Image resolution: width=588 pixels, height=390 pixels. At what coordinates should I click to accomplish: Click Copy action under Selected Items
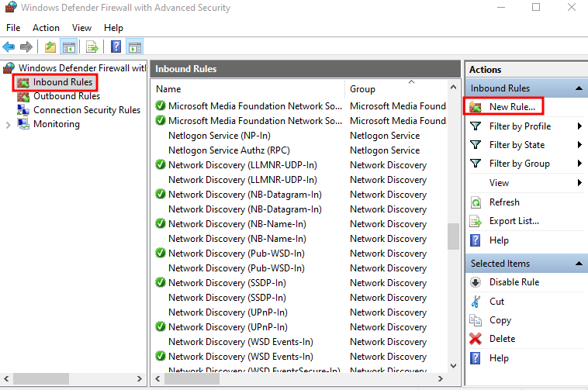[500, 320]
